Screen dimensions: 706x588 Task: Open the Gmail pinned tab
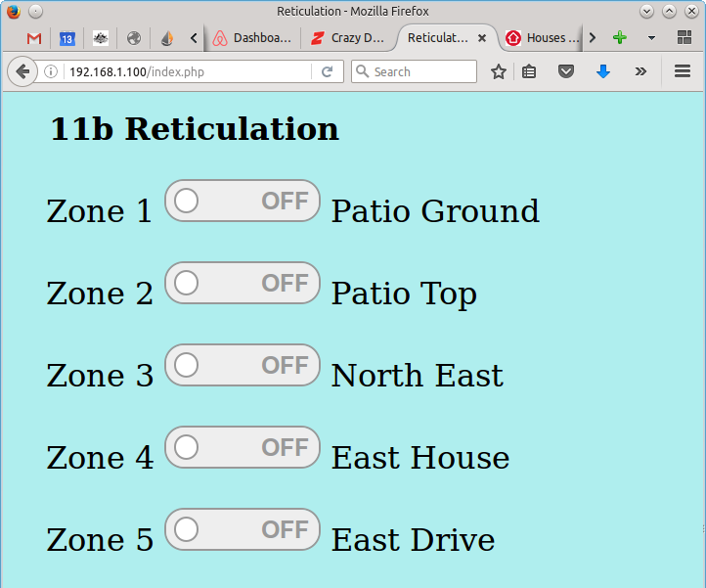coord(34,38)
